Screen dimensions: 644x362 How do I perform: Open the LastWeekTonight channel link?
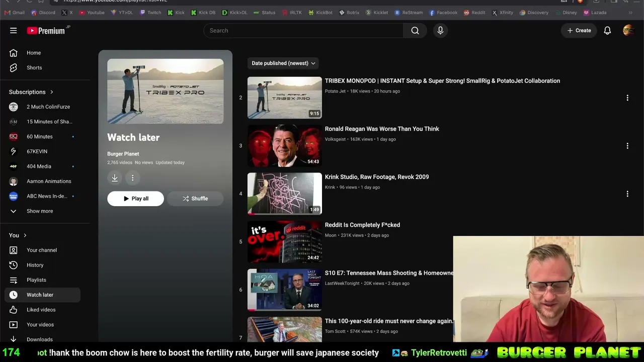[x=342, y=284]
